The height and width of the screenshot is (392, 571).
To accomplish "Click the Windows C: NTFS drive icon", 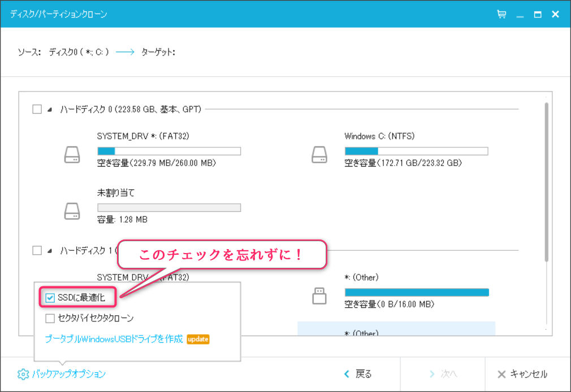I will [x=318, y=155].
